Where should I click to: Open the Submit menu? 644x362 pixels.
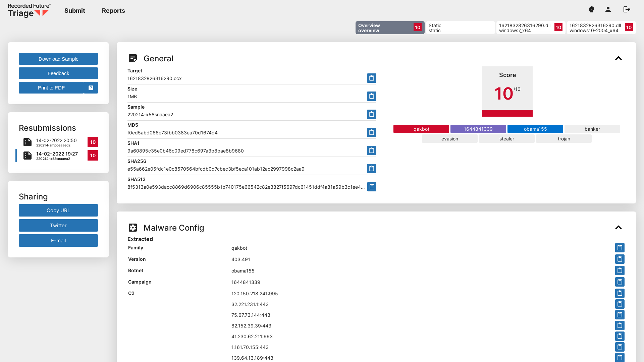pyautogui.click(x=75, y=11)
